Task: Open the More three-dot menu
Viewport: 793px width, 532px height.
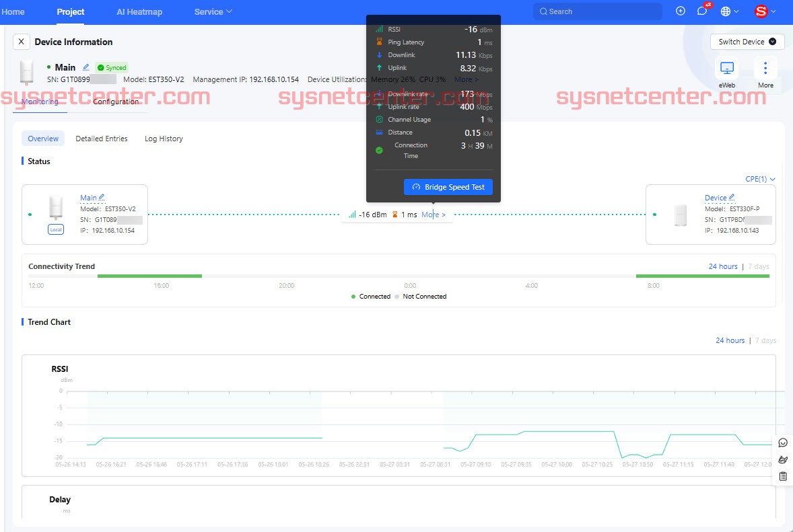Action: [x=765, y=68]
